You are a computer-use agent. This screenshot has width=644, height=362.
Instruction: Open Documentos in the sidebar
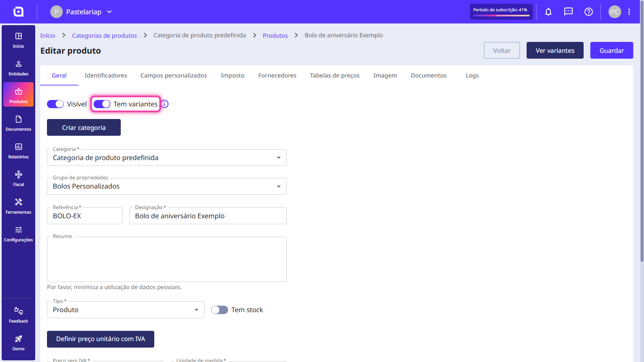[x=18, y=123]
